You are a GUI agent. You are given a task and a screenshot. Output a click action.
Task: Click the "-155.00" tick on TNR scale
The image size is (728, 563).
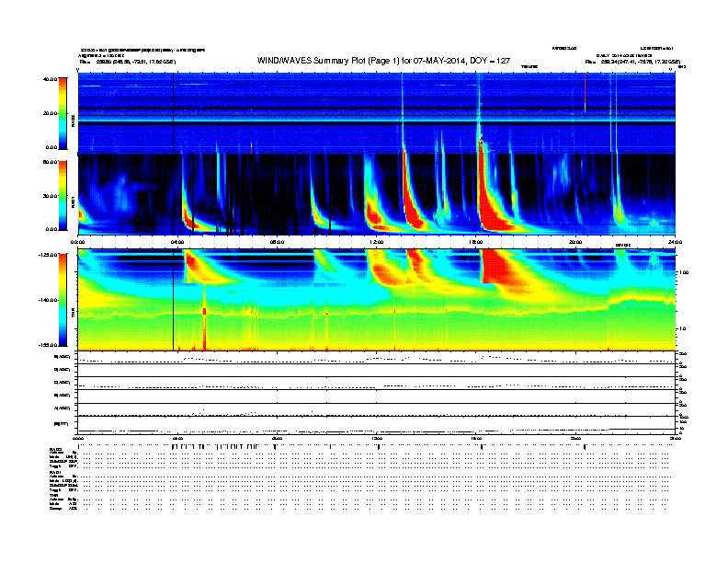tap(49, 345)
